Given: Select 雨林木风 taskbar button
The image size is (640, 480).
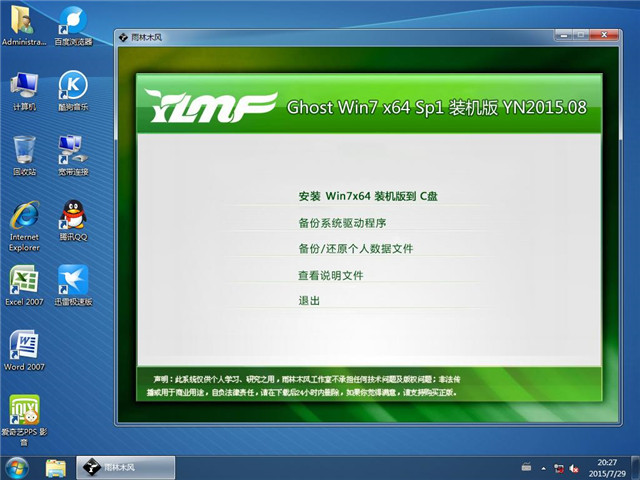Looking at the screenshot, I should pos(126,468).
